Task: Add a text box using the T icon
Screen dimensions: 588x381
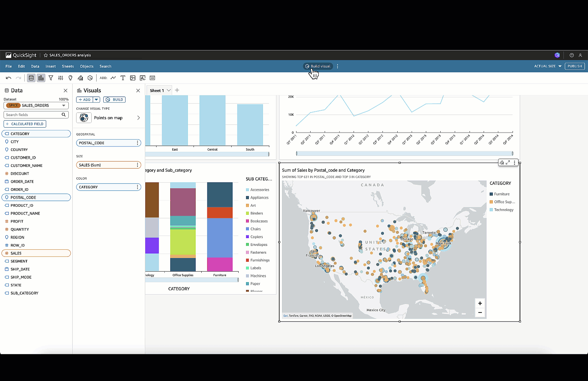Action: coord(123,78)
